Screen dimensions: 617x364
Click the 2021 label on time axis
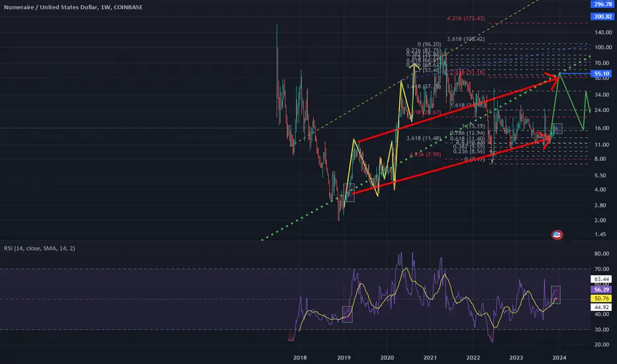430,357
